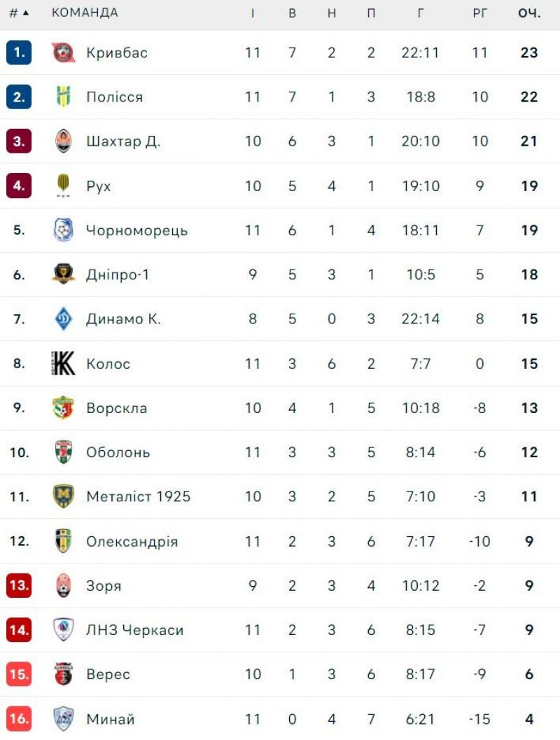This screenshot has width=560, height=740.
Task: Click the Дніпро-1 club logo
Action: pos(63,274)
